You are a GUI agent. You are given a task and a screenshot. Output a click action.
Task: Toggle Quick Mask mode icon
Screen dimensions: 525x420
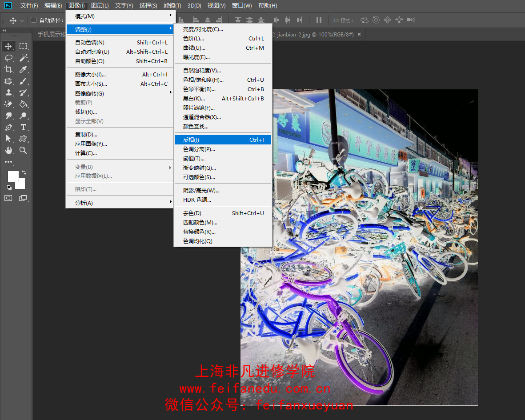(x=8, y=198)
